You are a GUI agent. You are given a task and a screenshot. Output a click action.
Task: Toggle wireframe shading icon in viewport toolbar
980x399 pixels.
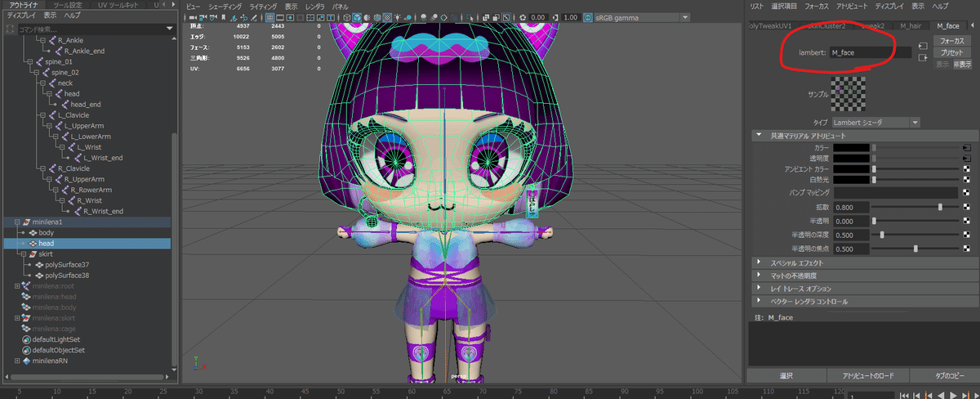click(347, 17)
